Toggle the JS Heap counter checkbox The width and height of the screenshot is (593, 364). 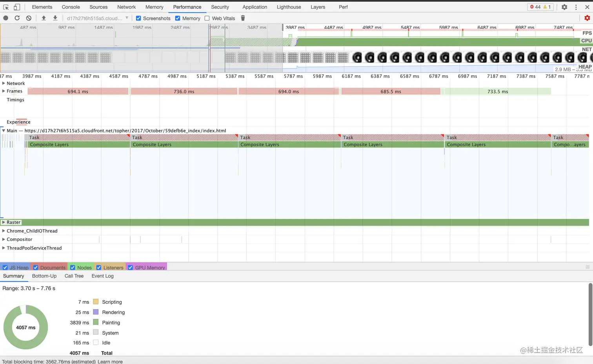(x=5, y=268)
